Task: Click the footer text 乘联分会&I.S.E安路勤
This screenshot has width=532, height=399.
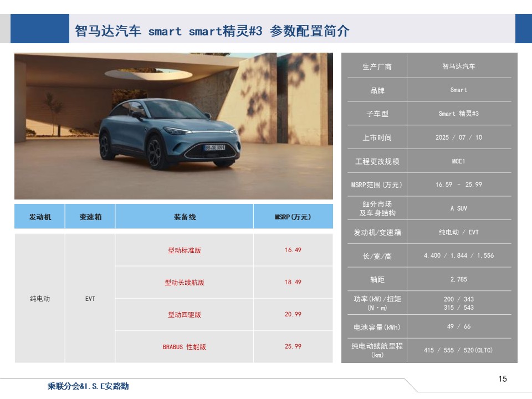Action: pos(88,386)
